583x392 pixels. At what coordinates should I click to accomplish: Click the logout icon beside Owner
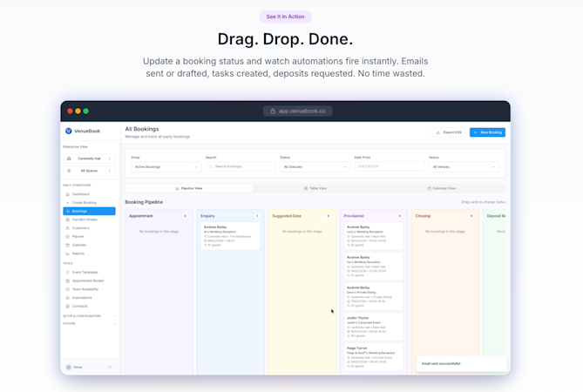110,367
